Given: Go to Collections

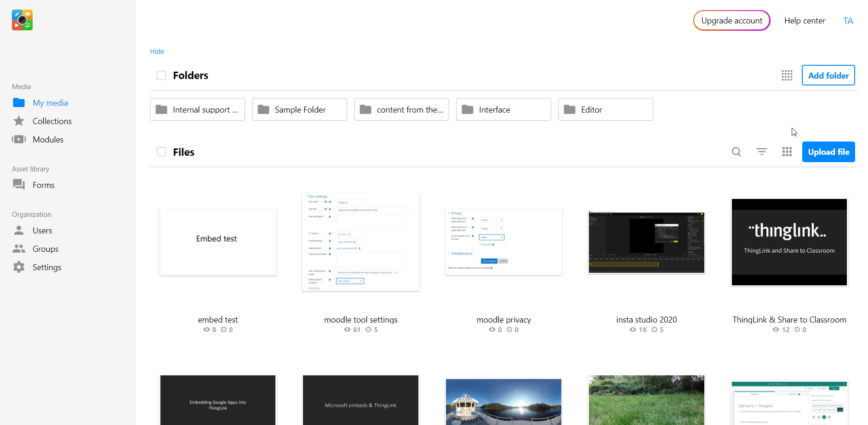Looking at the screenshot, I should pyautogui.click(x=52, y=121).
